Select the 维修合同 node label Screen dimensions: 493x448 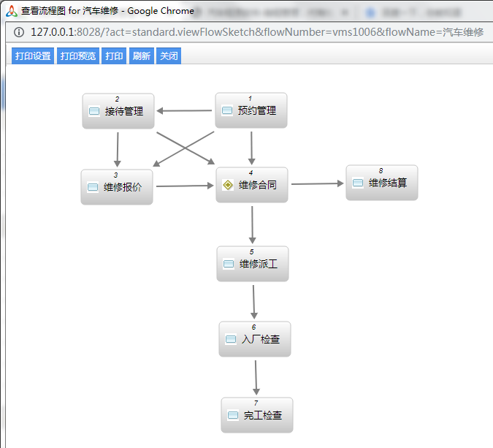(x=258, y=186)
